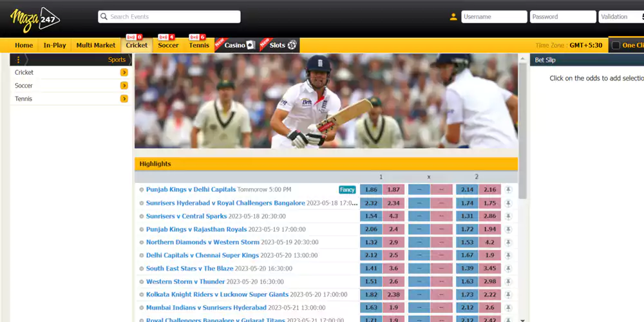Switch to the Cricket tab
The image size is (644, 322).
pyautogui.click(x=137, y=45)
